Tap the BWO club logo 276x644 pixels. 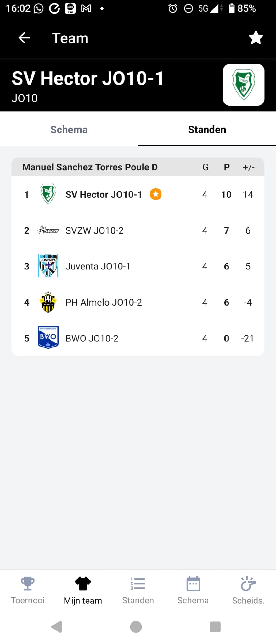(x=48, y=338)
